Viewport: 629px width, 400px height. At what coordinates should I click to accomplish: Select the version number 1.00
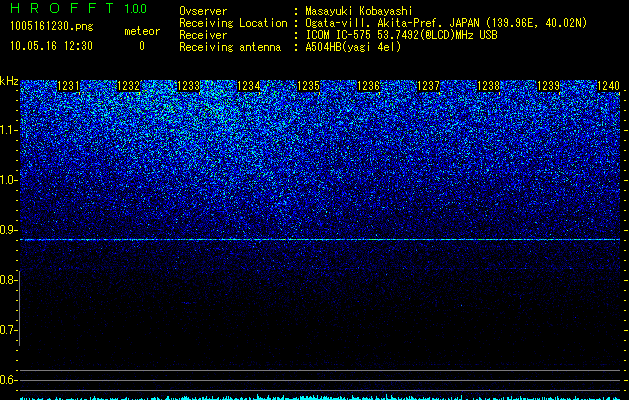136,8
